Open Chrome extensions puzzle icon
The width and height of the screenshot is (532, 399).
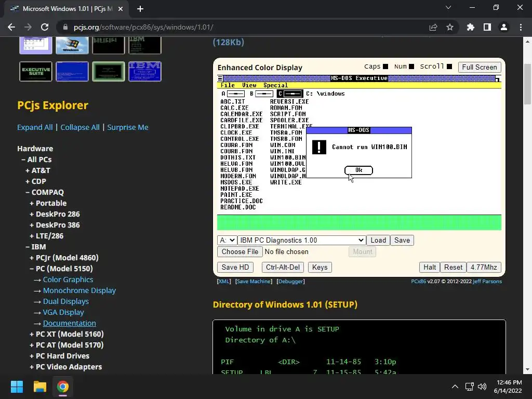[x=470, y=27]
